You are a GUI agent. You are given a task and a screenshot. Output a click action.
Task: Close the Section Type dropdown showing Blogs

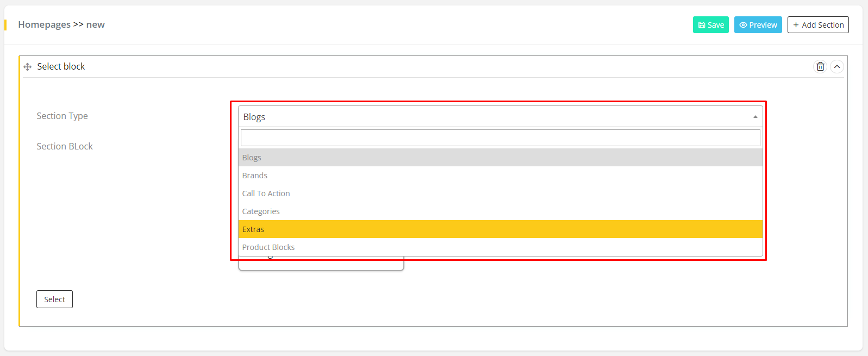[500, 117]
